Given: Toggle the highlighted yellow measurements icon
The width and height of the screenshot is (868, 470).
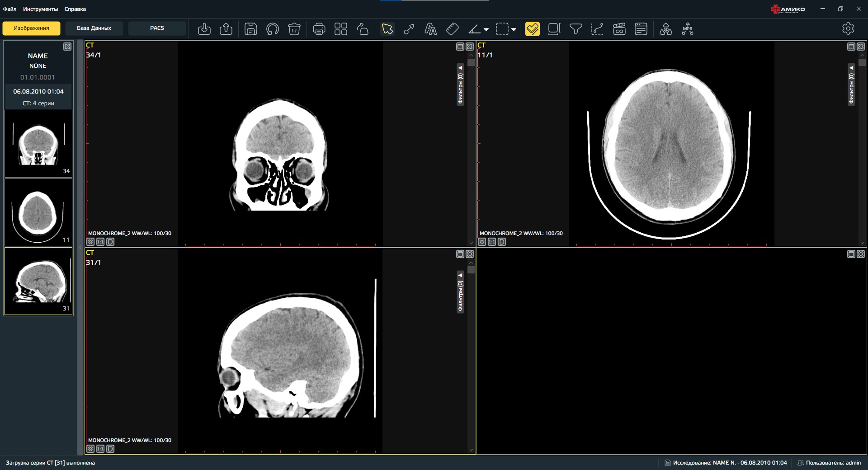Looking at the screenshot, I should coord(533,29).
